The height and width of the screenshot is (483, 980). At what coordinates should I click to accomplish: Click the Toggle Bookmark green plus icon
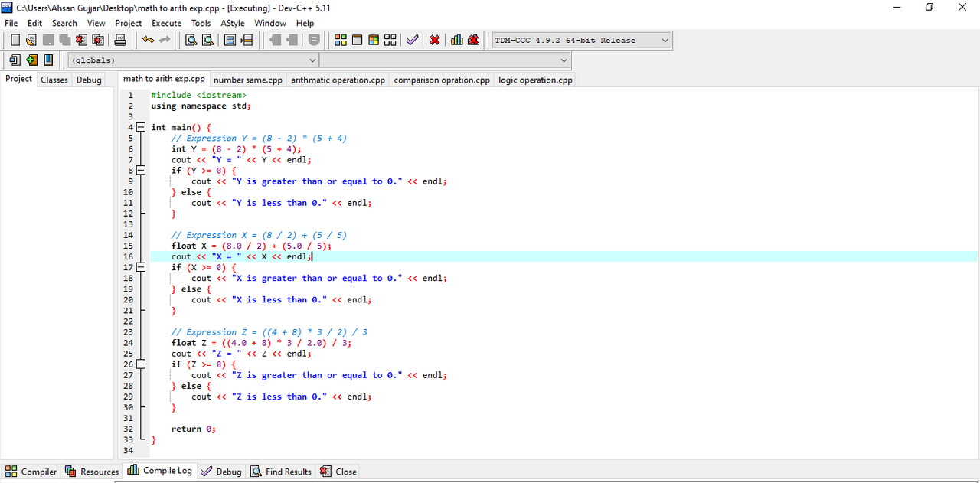coord(31,60)
